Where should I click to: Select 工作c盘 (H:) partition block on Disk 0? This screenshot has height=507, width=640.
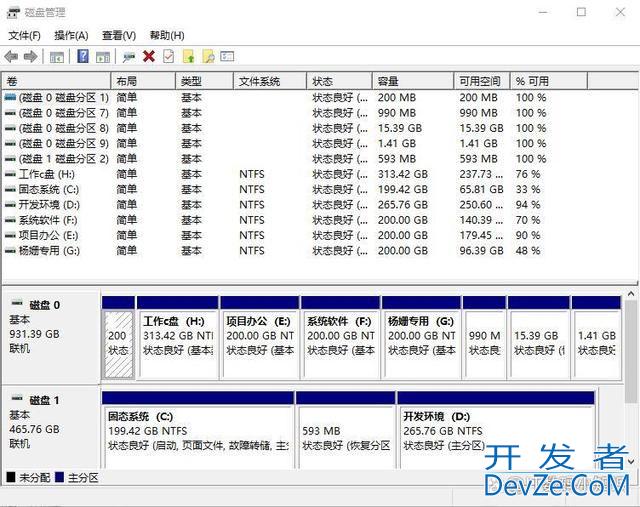point(178,338)
